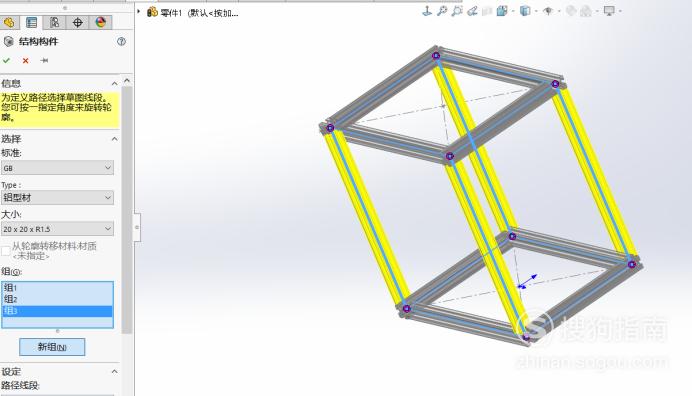This screenshot has height=396, width=692.
Task: Cancel structural member with red X
Action: [26, 60]
